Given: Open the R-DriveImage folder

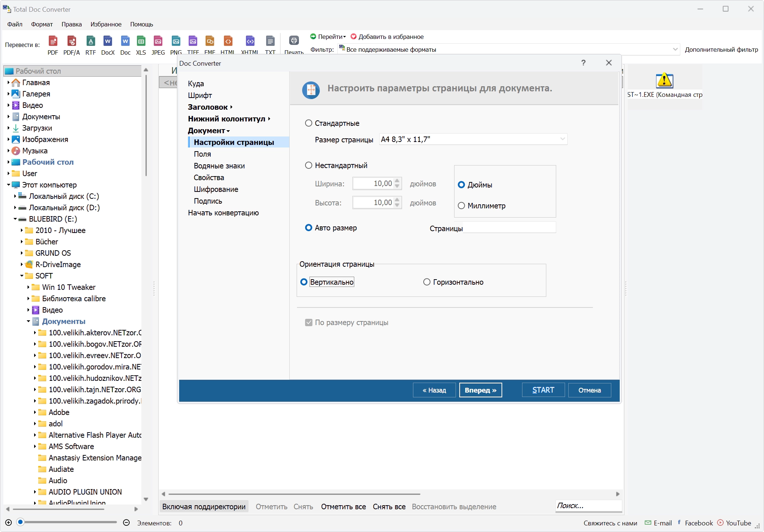Looking at the screenshot, I should pos(58,265).
